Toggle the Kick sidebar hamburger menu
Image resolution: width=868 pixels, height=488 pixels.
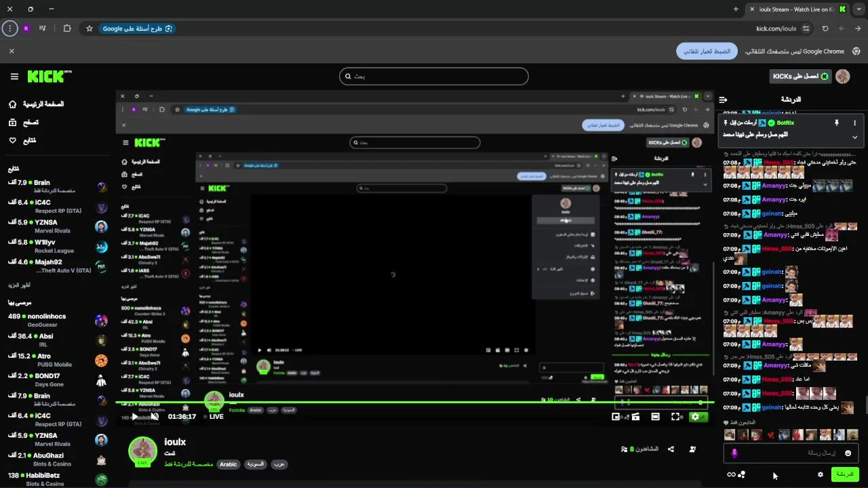click(x=14, y=77)
